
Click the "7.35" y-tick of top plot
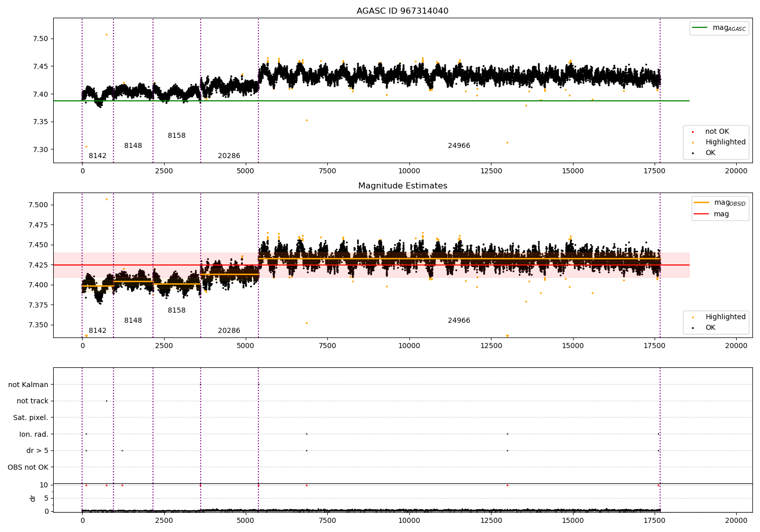pos(40,122)
